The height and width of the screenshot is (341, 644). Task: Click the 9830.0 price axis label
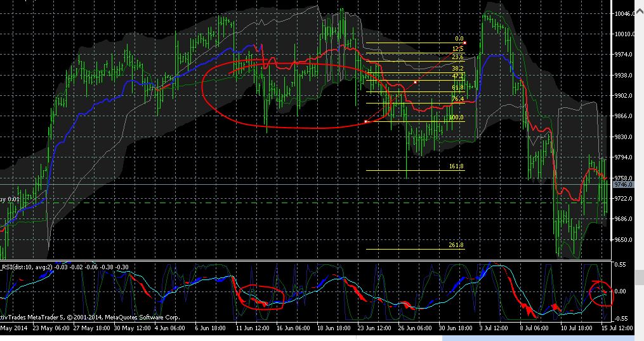624,137
